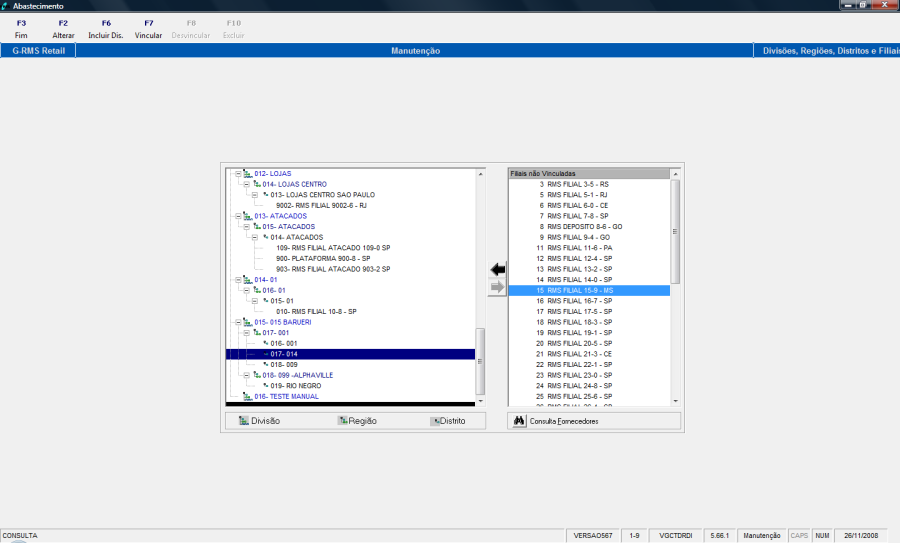Click the F7 Vincular toolbar button
This screenshot has width=900, height=543.
click(x=148, y=29)
